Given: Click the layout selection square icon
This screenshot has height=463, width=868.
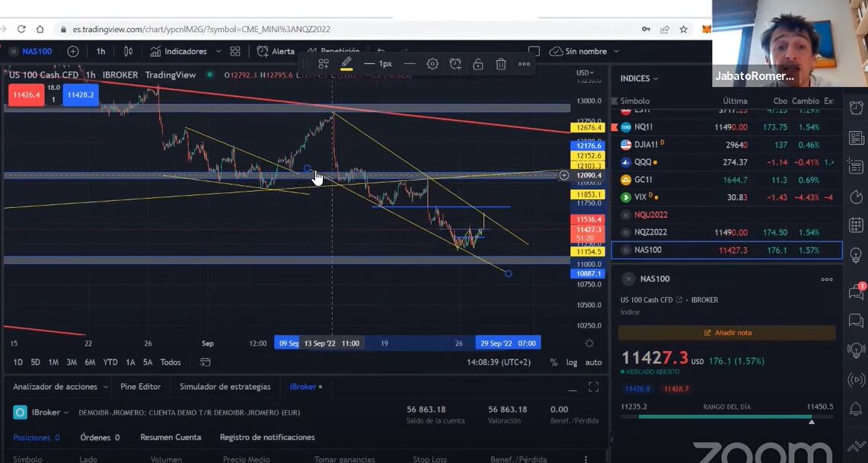Looking at the screenshot, I should pyautogui.click(x=534, y=51).
